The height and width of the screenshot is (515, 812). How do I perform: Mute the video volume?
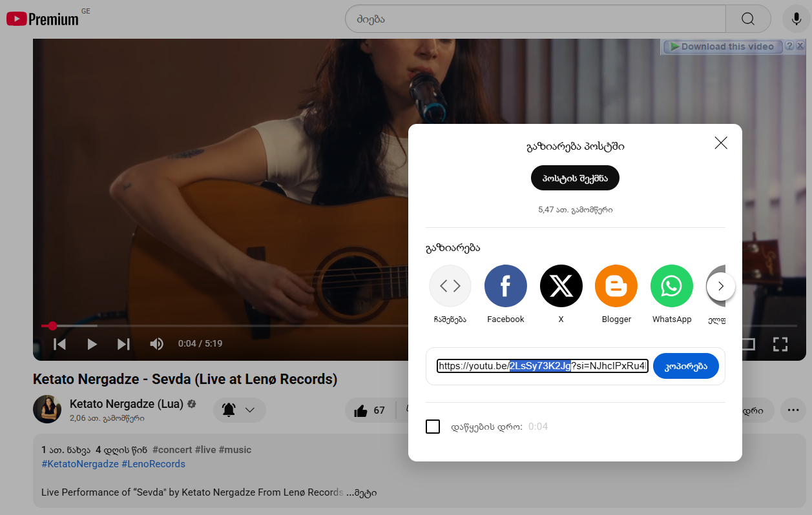pos(156,344)
